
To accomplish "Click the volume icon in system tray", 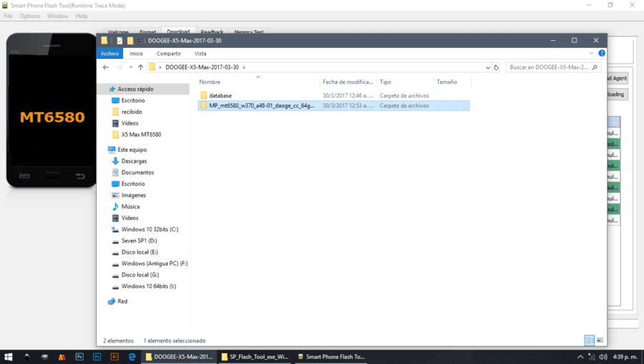I will (x=603, y=357).
